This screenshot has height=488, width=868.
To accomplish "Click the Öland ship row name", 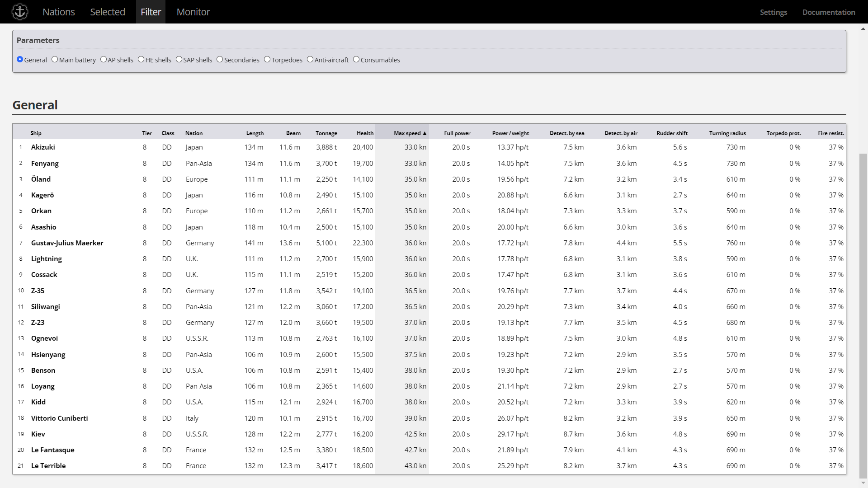I will click(41, 179).
